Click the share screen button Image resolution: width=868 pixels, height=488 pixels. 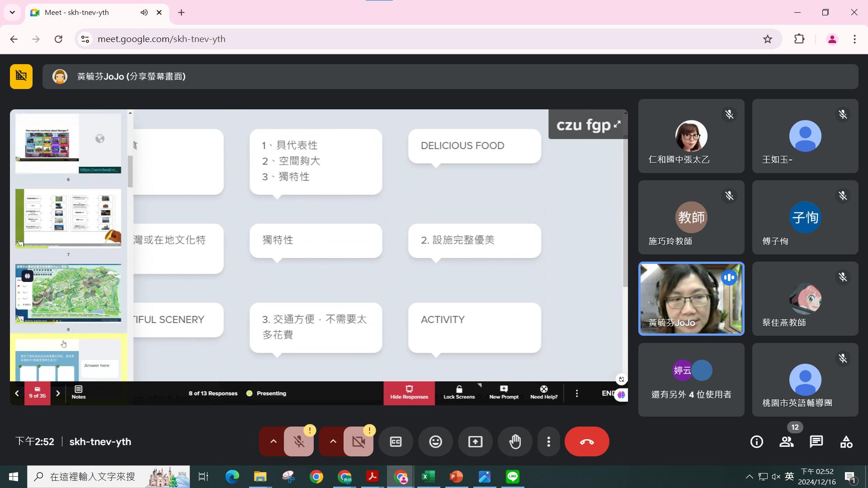tap(475, 441)
